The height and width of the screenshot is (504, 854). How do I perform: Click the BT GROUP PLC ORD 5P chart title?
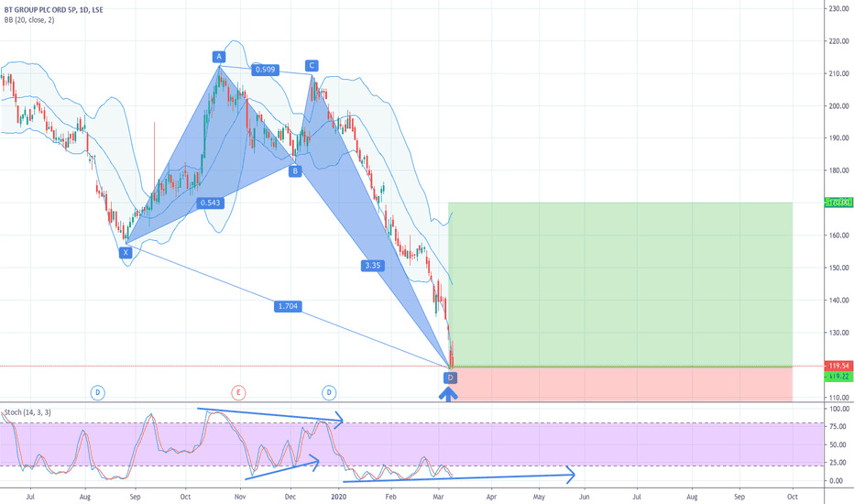click(x=53, y=10)
